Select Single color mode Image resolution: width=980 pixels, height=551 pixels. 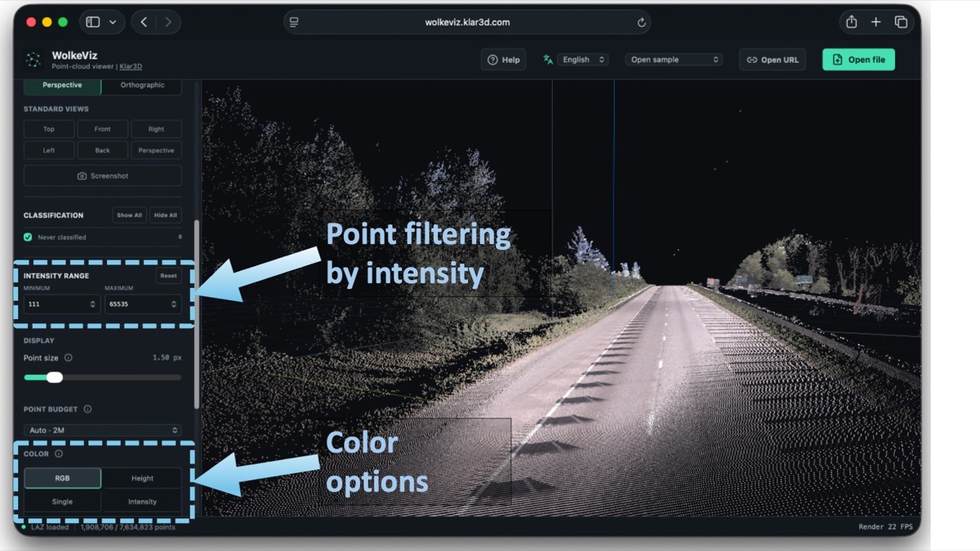pos(62,501)
